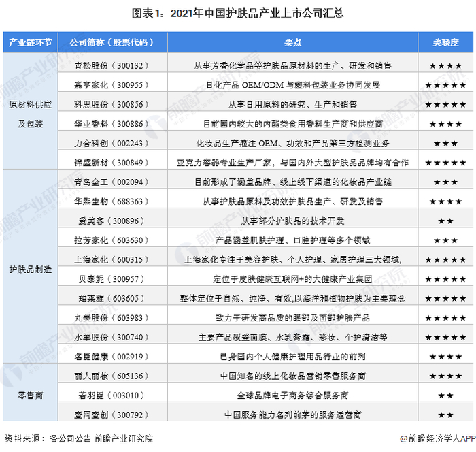This screenshot has height=452, width=476.
Task: Click the chart title 图表1：2021年中国护肤品产业上市公司汇总
Action: pos(238,14)
